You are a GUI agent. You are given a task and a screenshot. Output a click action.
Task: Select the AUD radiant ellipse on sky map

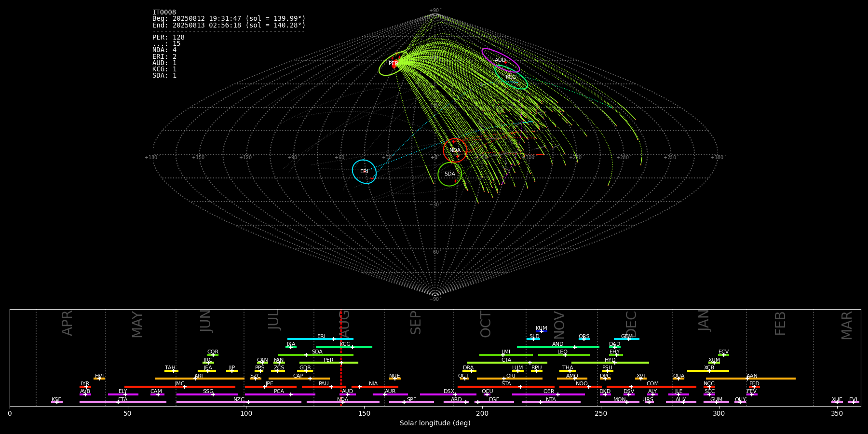(501, 60)
